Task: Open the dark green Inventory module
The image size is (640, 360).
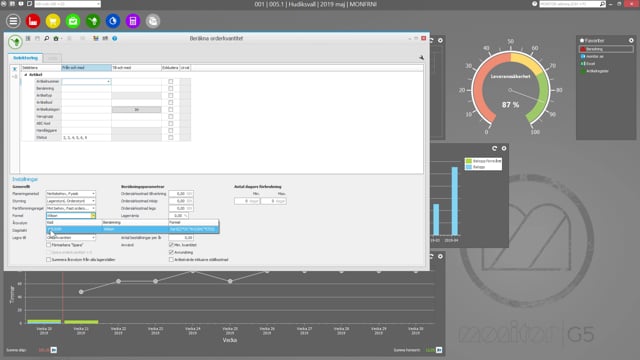Action: click(x=93, y=21)
